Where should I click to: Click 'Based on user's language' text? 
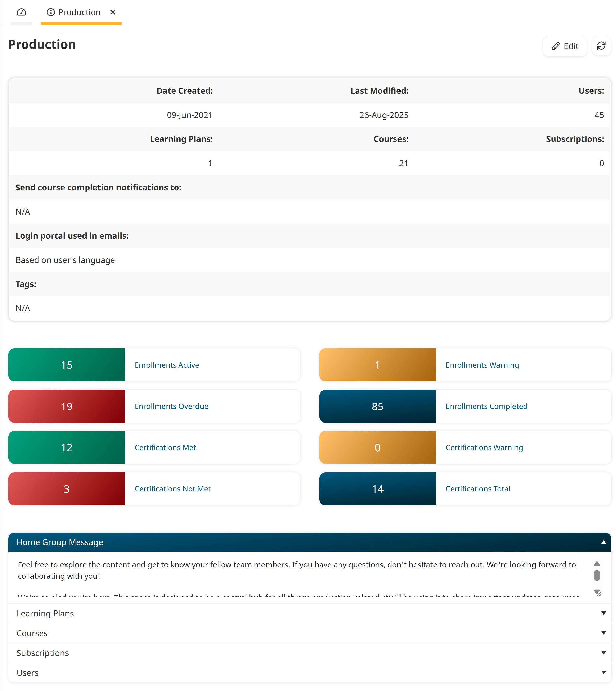[65, 260]
